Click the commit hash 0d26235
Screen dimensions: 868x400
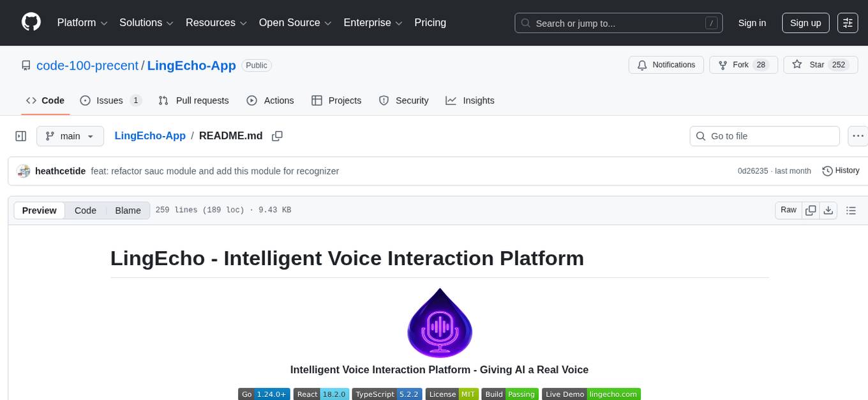pos(753,171)
